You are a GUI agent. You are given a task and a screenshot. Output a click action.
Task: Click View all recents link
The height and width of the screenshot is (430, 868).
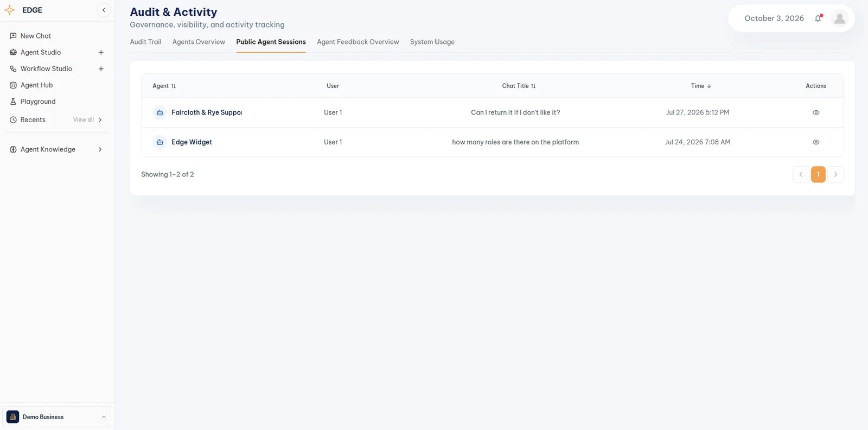point(84,120)
